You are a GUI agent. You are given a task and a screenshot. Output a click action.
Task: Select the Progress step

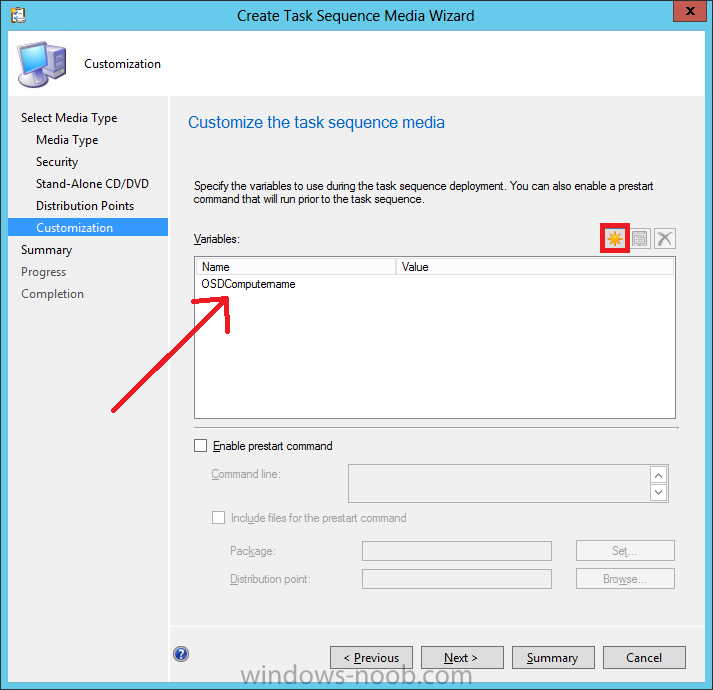(x=43, y=272)
